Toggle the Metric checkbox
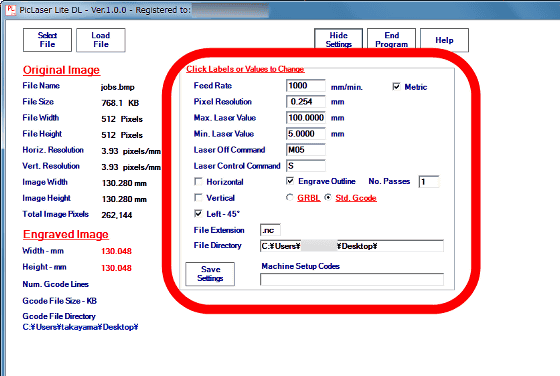Screen dimensions: 560x376 [x=396, y=87]
